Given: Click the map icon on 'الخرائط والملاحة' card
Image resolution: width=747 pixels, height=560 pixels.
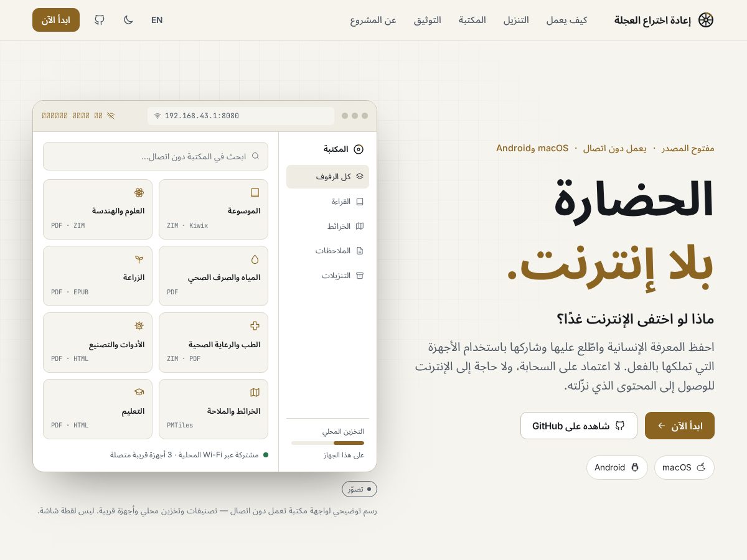Looking at the screenshot, I should 255,393.
